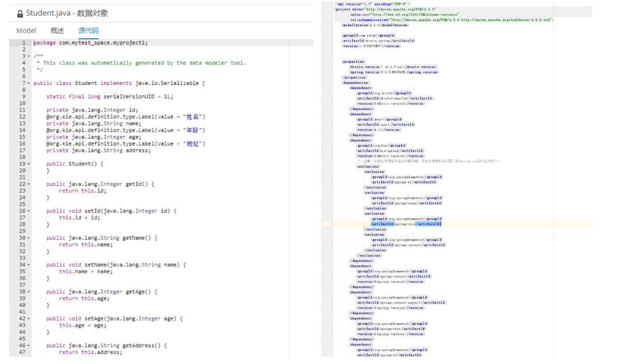
Task: Fold the Student() constructor at line 19
Action: [28, 164]
